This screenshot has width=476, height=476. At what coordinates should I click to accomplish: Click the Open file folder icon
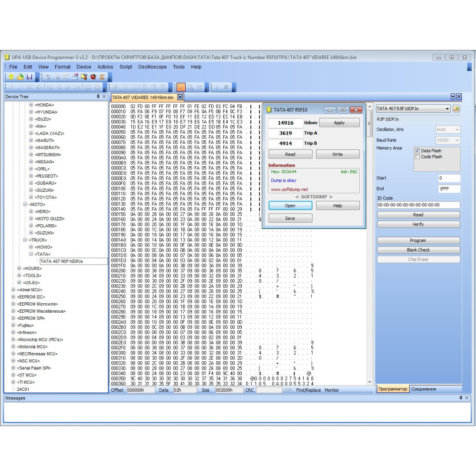20,77
